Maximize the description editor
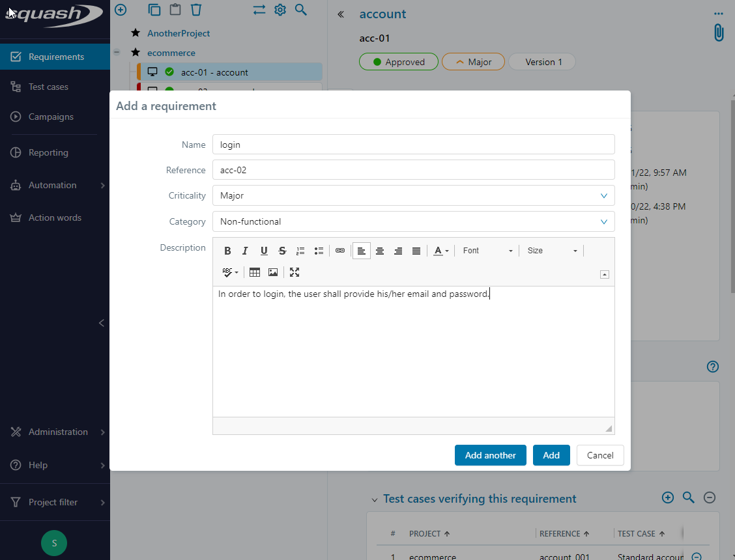The width and height of the screenshot is (735, 560). 295,272
